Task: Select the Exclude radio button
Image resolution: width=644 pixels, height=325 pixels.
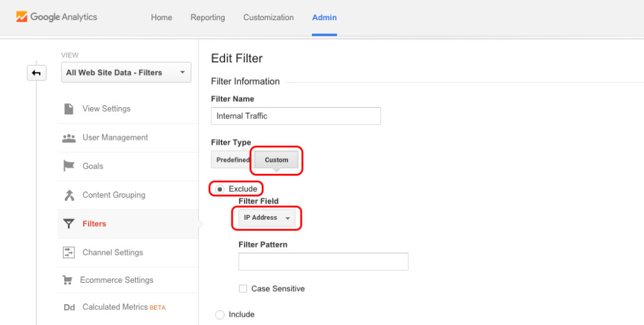Action: pyautogui.click(x=219, y=189)
